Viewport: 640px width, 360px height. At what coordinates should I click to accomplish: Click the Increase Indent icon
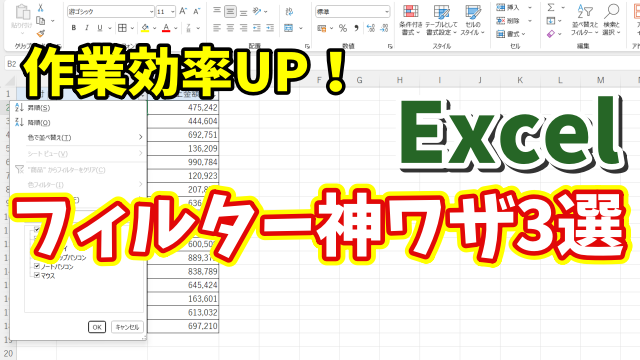pos(270,28)
